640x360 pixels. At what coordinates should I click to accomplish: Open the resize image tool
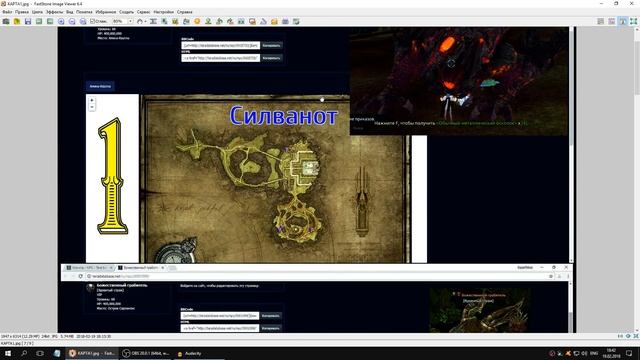164,21
